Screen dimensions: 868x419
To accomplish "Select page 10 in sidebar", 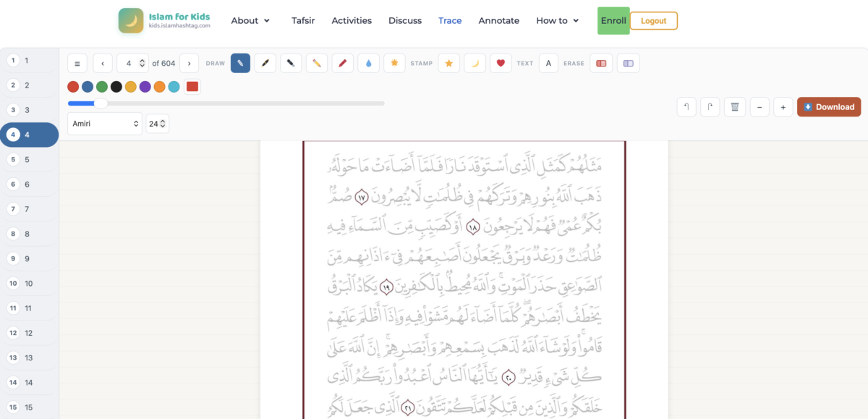I will [x=29, y=284].
